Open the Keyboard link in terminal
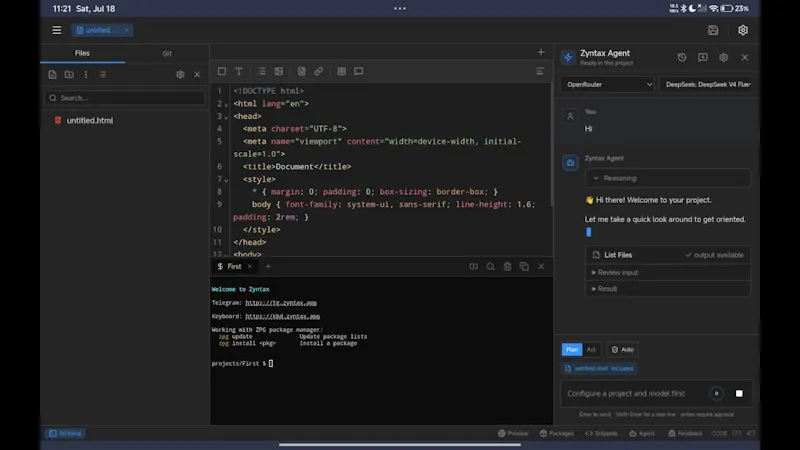The width and height of the screenshot is (800, 450). click(x=282, y=316)
